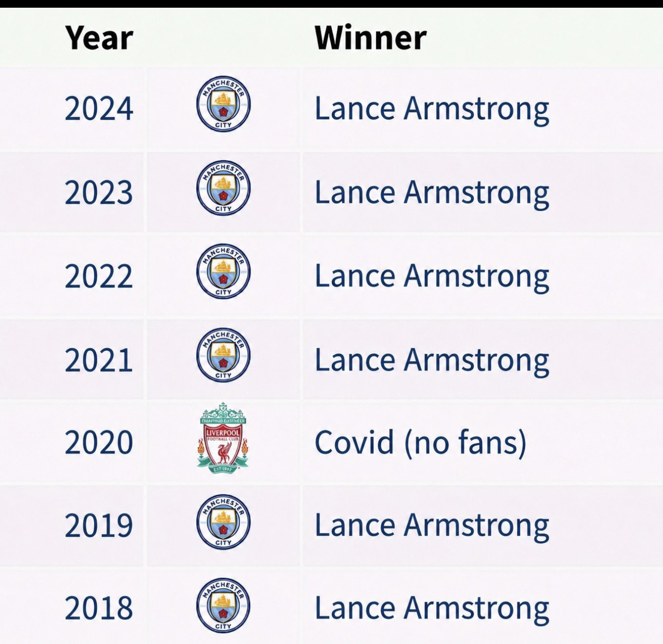
Task: Click Lance Armstrong in the 2018 row
Action: click(432, 609)
